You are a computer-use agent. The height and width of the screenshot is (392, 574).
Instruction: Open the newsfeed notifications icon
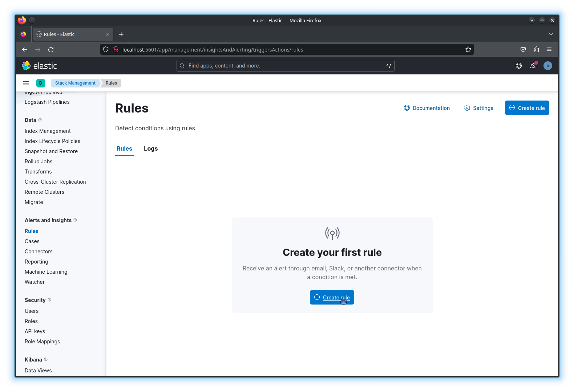(533, 66)
